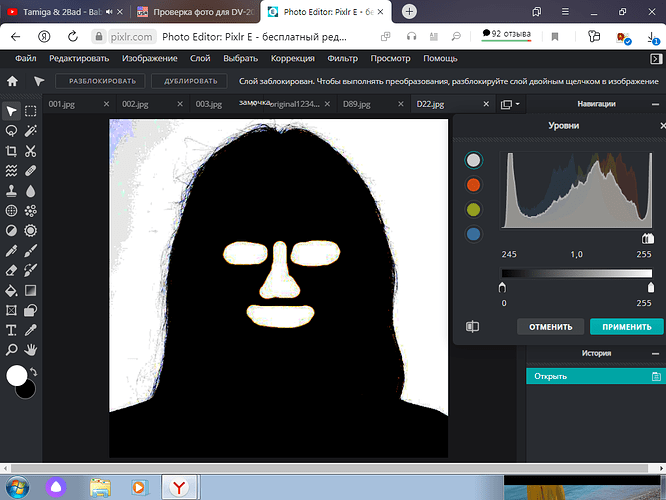Open the file explorer taskbar icon
The image size is (666, 500).
point(100,488)
